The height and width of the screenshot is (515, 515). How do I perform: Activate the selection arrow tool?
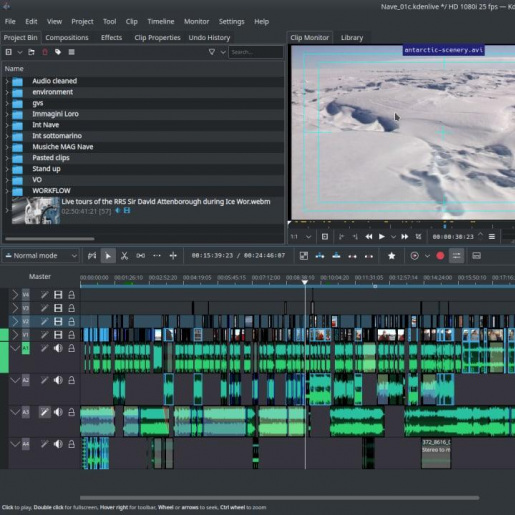click(108, 256)
